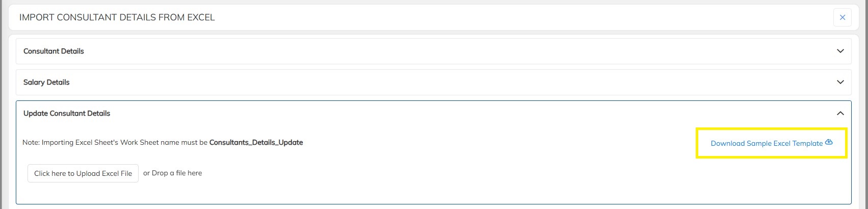Open the Salary Details section title
Screen dimensions: 868x209
pos(46,82)
